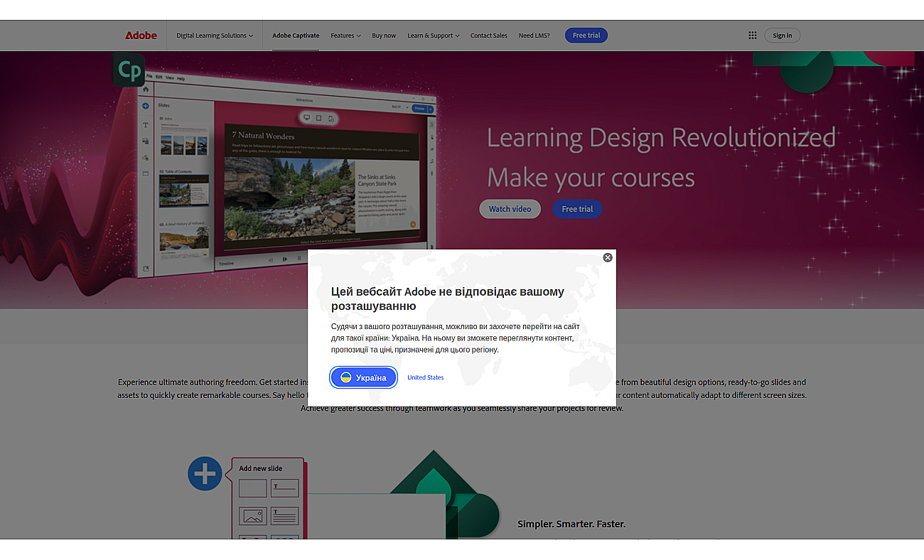Click the Free trial button in the header
The height and width of the screenshot is (560, 924).
point(586,36)
